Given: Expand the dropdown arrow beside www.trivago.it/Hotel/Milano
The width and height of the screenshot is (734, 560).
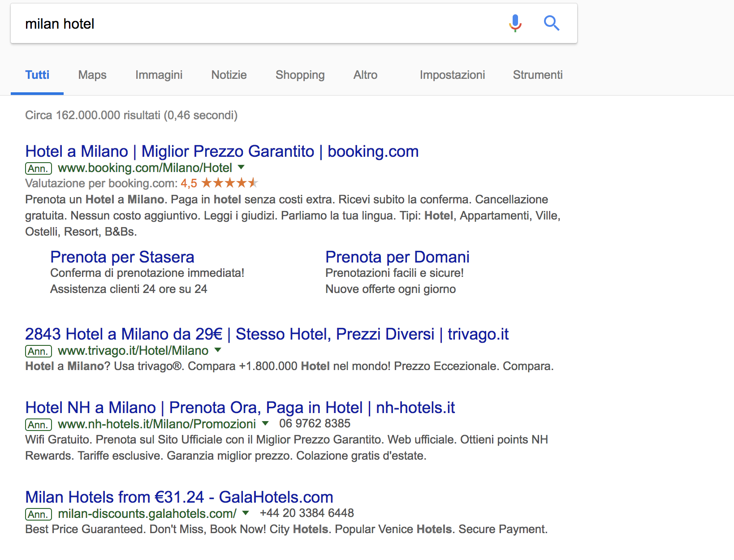Looking at the screenshot, I should coord(218,350).
